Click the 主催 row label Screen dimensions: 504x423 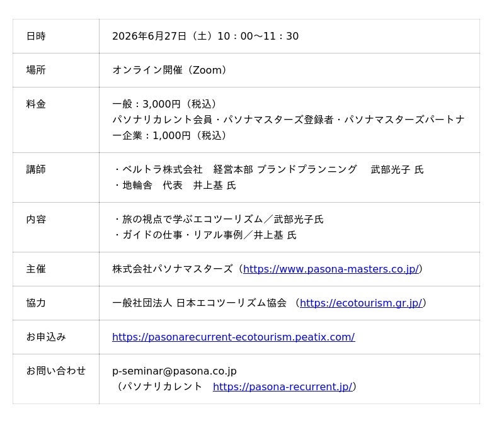point(36,269)
